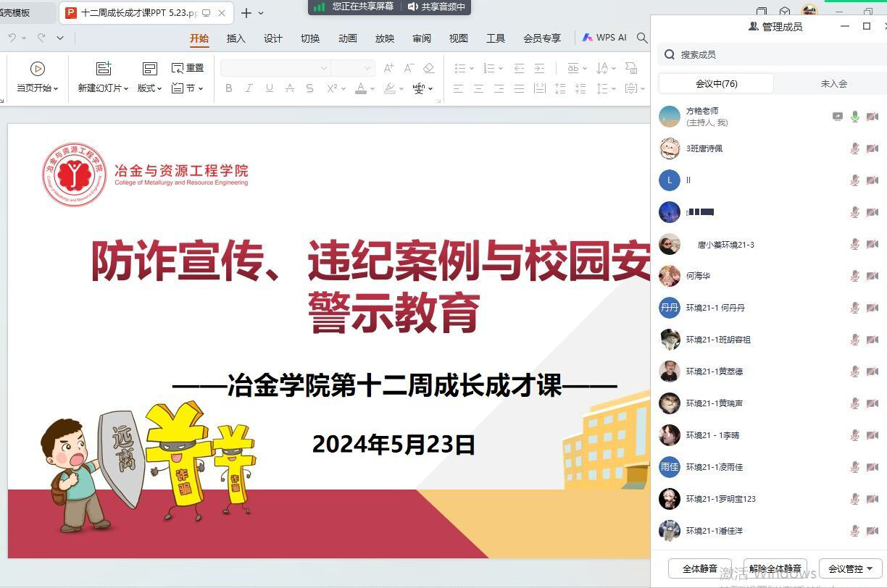Click the undo arrow icon
This screenshot has width=887, height=588.
pos(12,38)
